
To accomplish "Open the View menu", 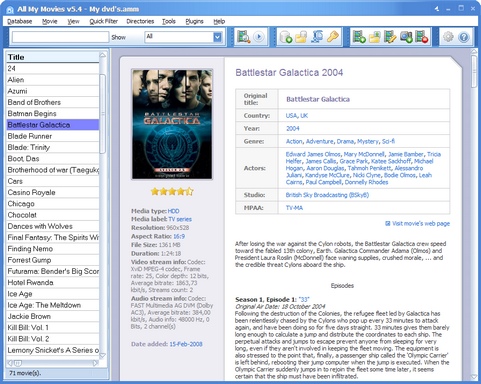I will 73,21.
